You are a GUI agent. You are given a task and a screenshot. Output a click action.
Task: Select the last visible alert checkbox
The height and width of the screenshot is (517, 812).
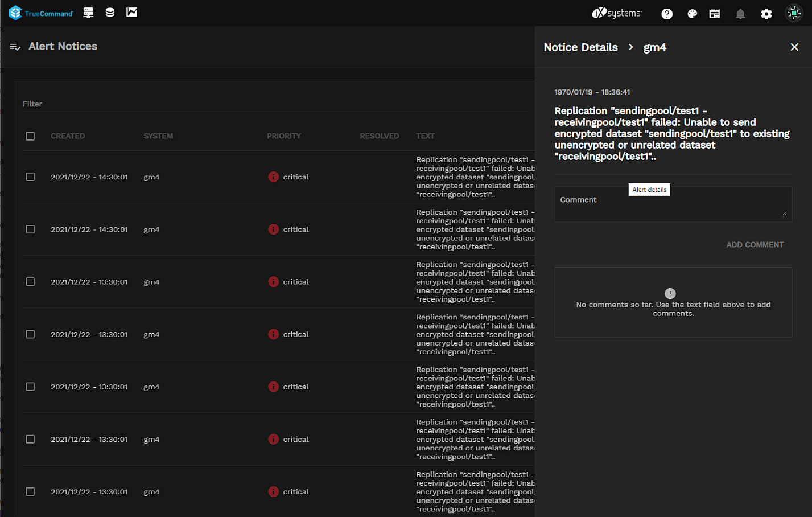30,492
